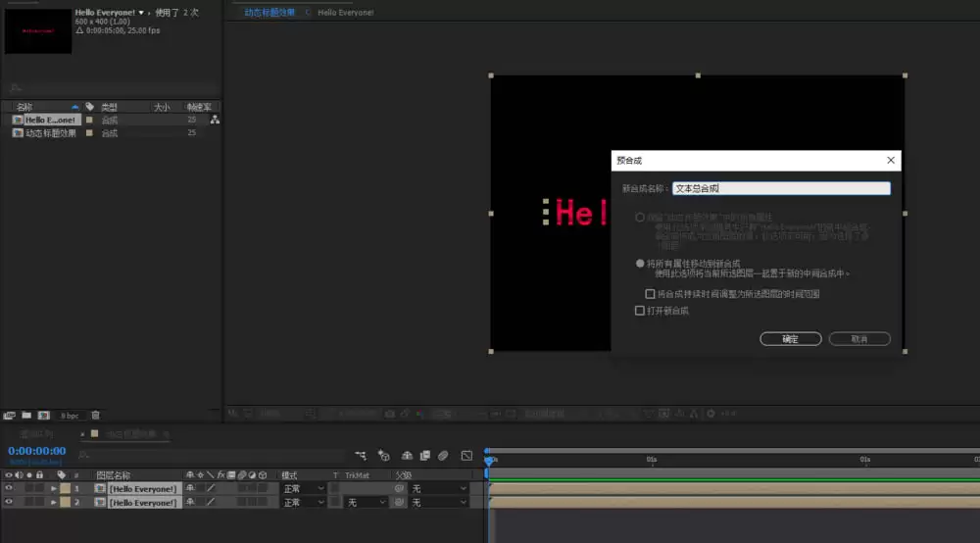Switch to the Hello Everyone! viewer tab
This screenshot has height=543, width=980.
[x=346, y=13]
